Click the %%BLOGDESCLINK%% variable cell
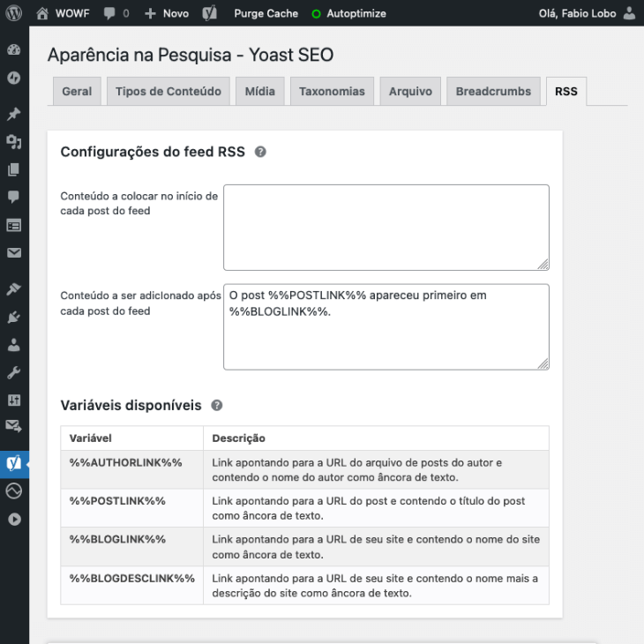644x644 pixels. pyautogui.click(x=131, y=585)
